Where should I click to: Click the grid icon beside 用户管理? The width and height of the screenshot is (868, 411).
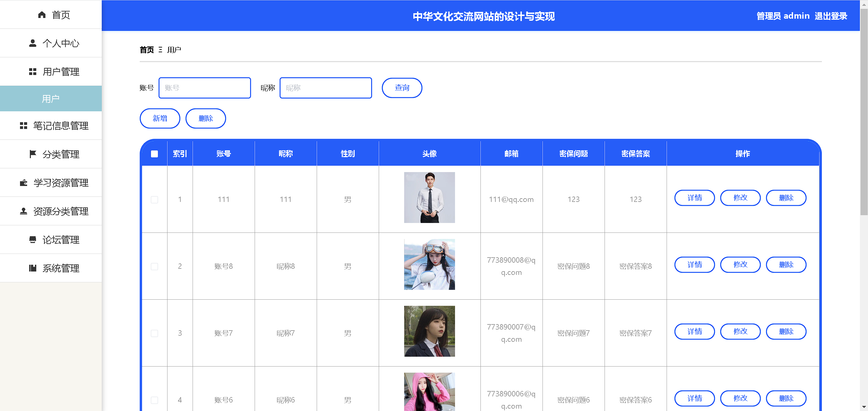coord(33,72)
